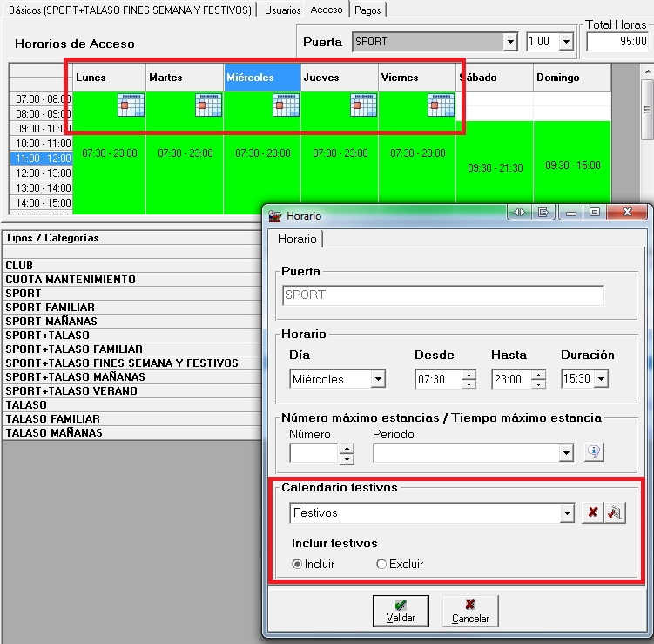654x644 pixels.
Task: Select SPORT+TALASO FINES SEMANA Y FESTIVOS category
Action: coord(131,363)
